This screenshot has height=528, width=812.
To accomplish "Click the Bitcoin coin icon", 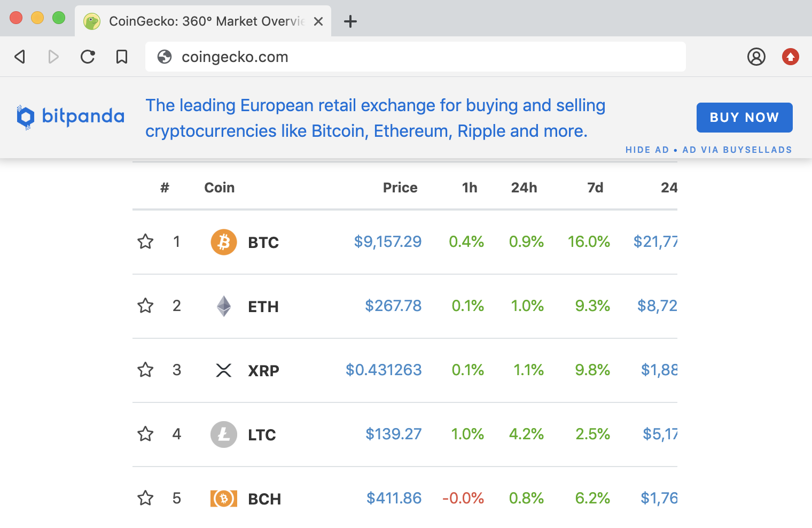I will click(224, 242).
